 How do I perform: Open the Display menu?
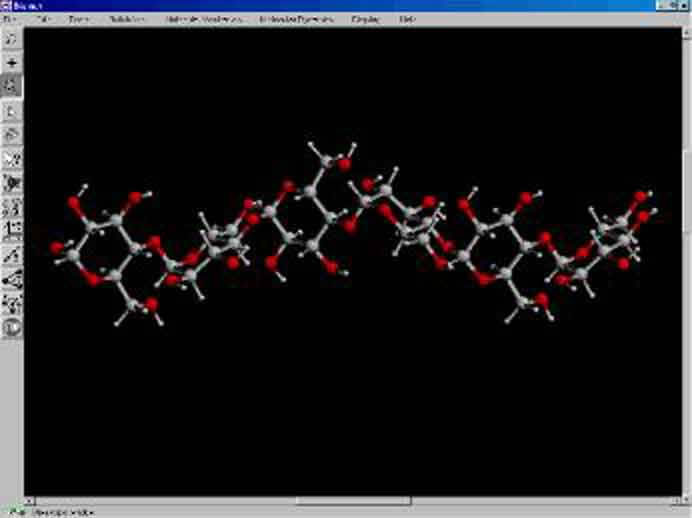[364, 19]
